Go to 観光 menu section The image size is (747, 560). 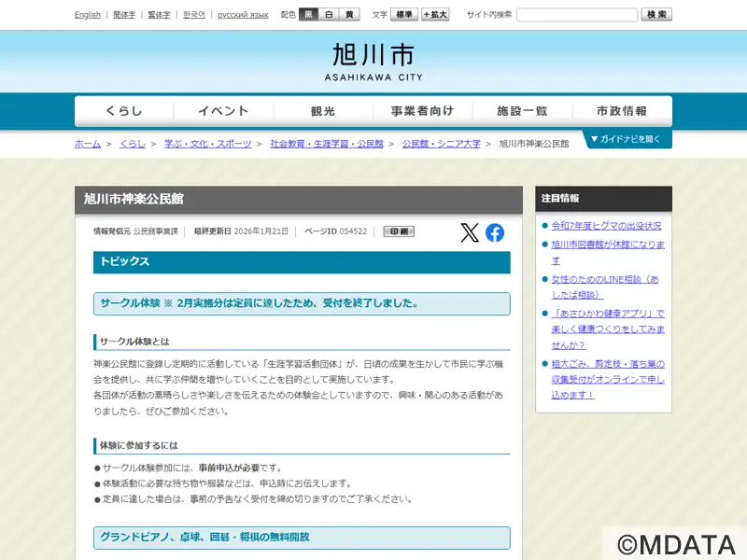pyautogui.click(x=323, y=111)
